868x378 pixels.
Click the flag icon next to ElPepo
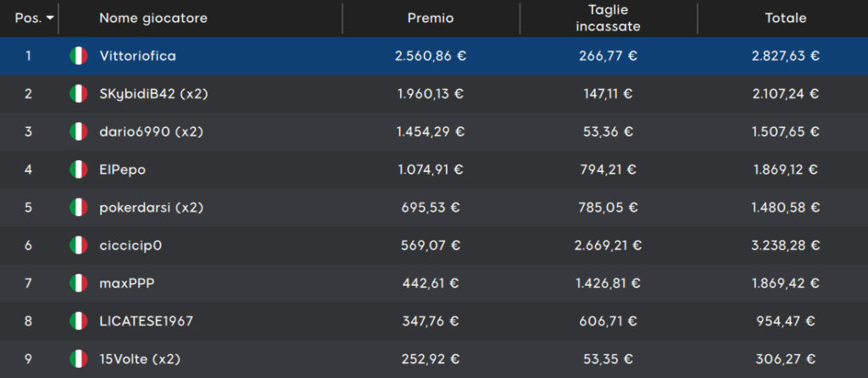pos(79,170)
